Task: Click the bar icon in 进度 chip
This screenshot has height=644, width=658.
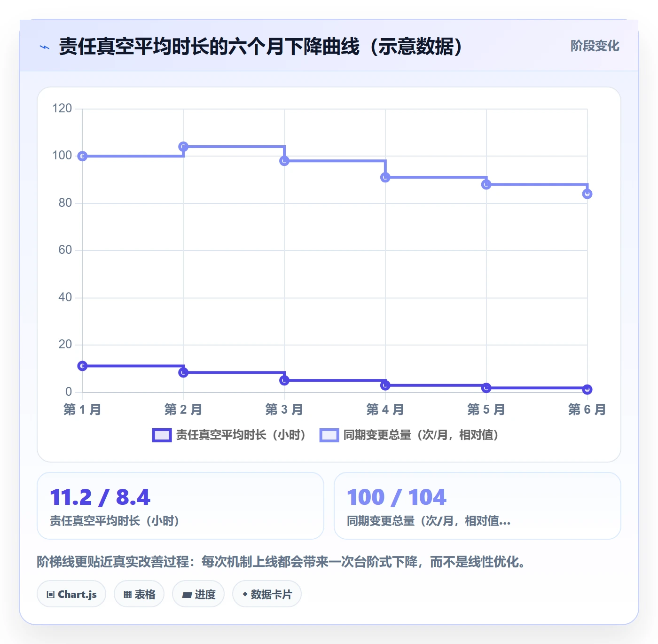Action: point(187,595)
